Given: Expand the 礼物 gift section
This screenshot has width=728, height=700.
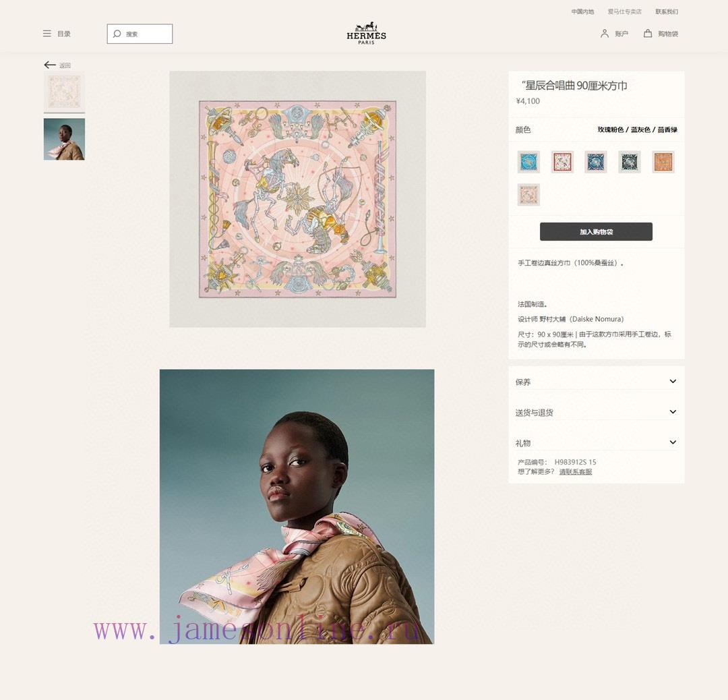Looking at the screenshot, I should (596, 443).
